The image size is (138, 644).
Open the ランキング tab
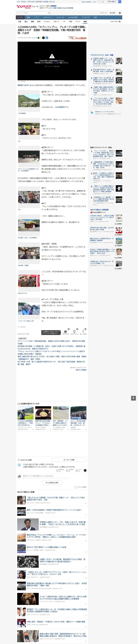click(86, 17)
